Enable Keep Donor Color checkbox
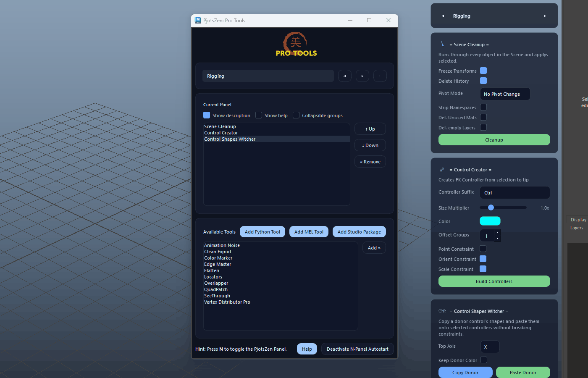The width and height of the screenshot is (588, 378). coord(484,360)
